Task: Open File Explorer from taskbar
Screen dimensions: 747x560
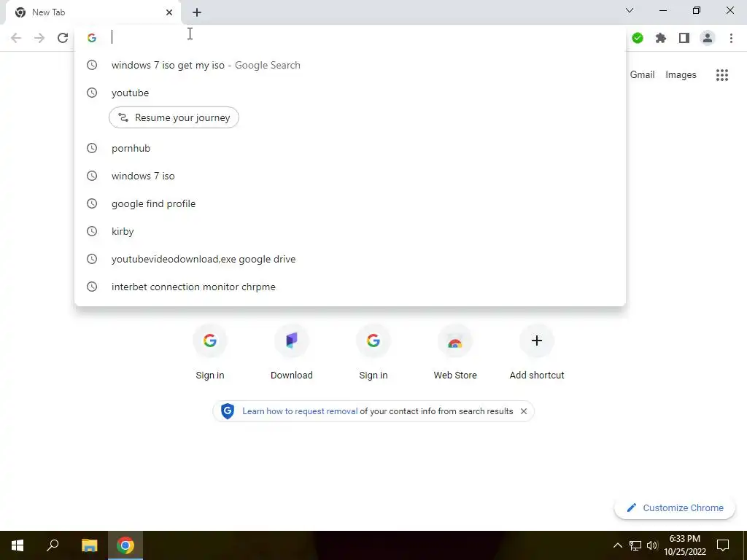Action: tap(89, 545)
